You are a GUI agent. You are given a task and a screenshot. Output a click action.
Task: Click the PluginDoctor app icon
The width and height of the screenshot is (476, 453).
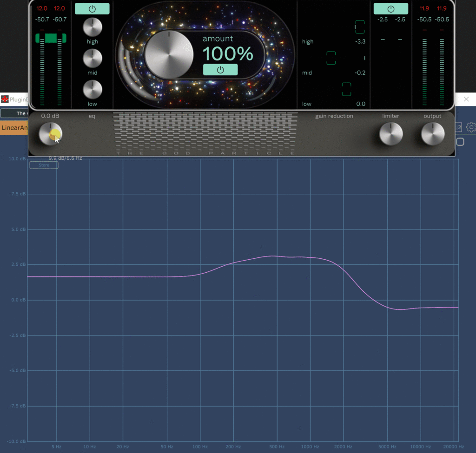tap(5, 99)
